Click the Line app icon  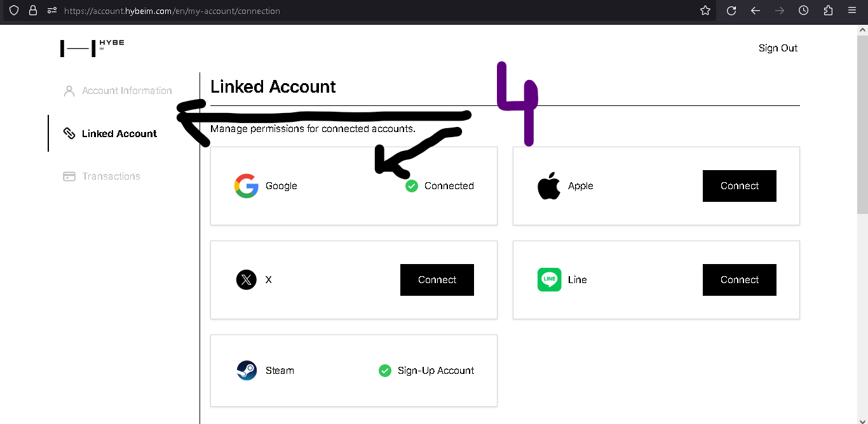(x=549, y=280)
